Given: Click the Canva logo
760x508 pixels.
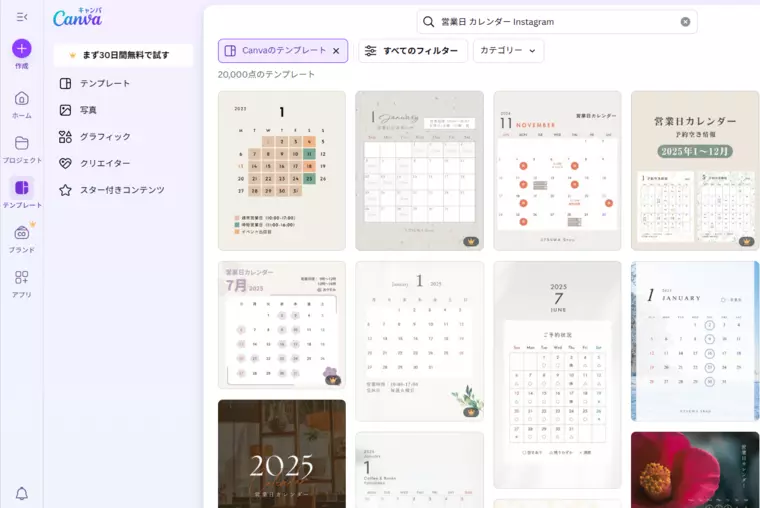Looking at the screenshot, I should coord(78,17).
